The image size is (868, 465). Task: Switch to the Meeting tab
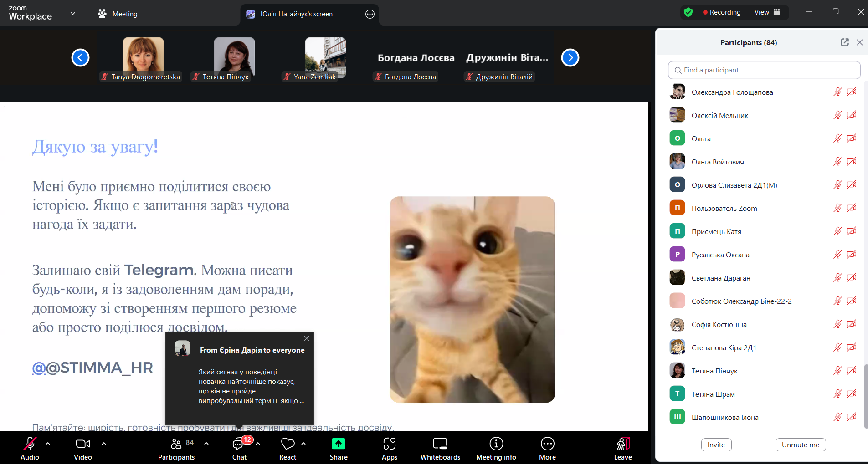click(x=118, y=14)
